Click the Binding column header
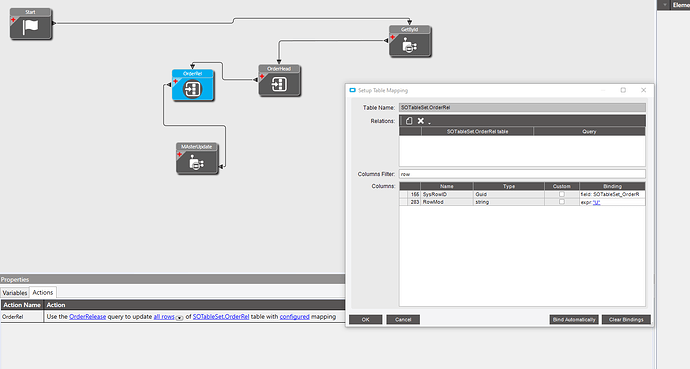 tap(612, 186)
